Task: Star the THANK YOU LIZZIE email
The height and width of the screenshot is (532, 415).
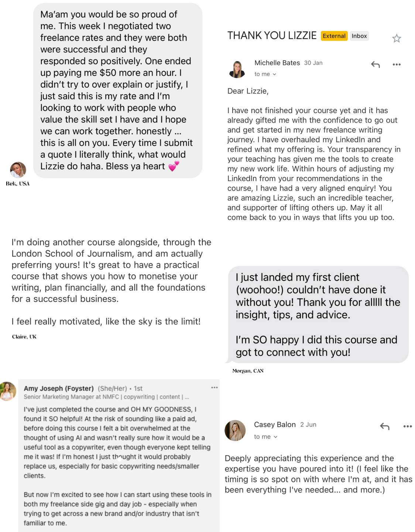Action: (397, 38)
